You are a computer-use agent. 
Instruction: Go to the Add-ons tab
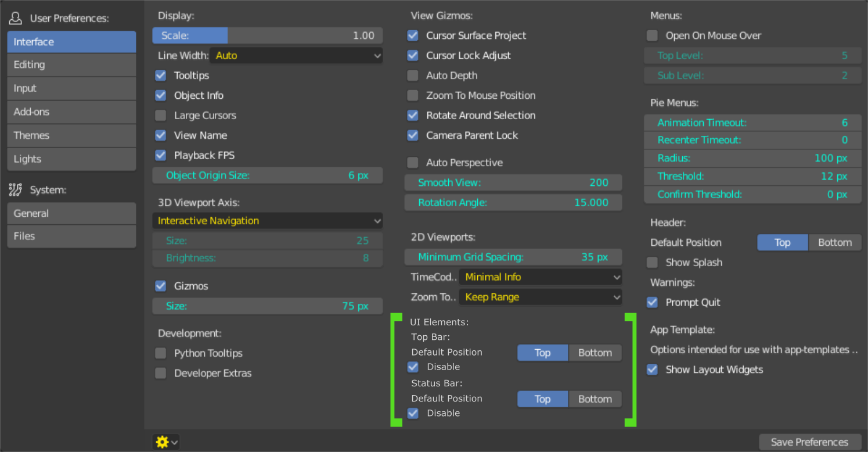(x=71, y=112)
